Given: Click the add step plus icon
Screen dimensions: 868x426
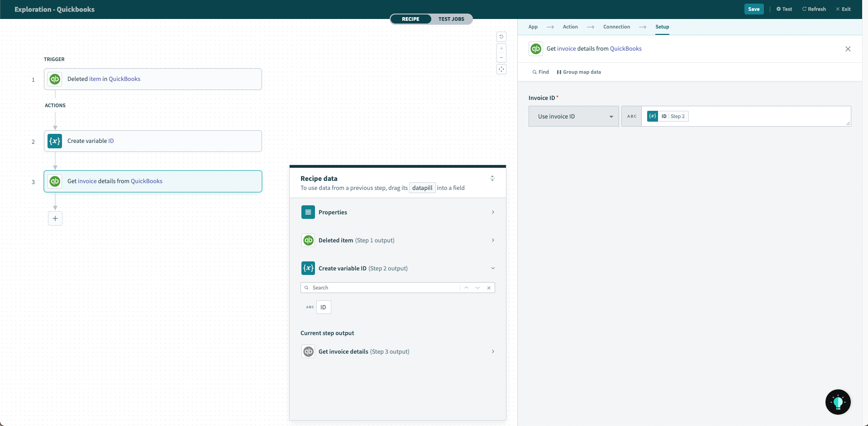Looking at the screenshot, I should coord(55,218).
